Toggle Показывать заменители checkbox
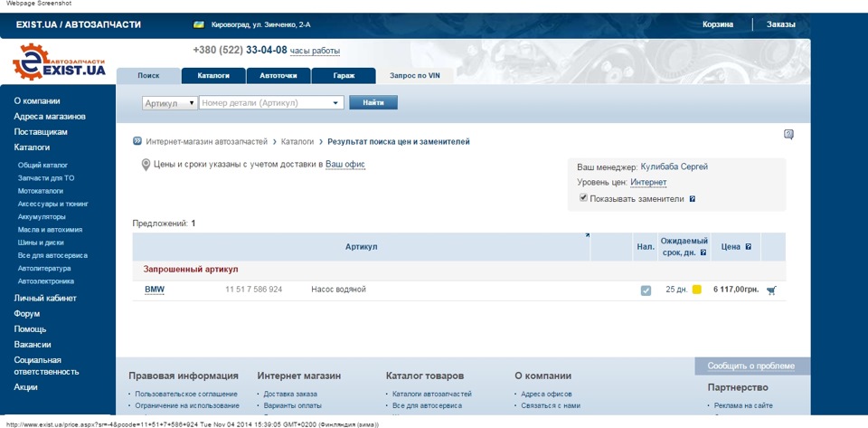 tap(583, 197)
